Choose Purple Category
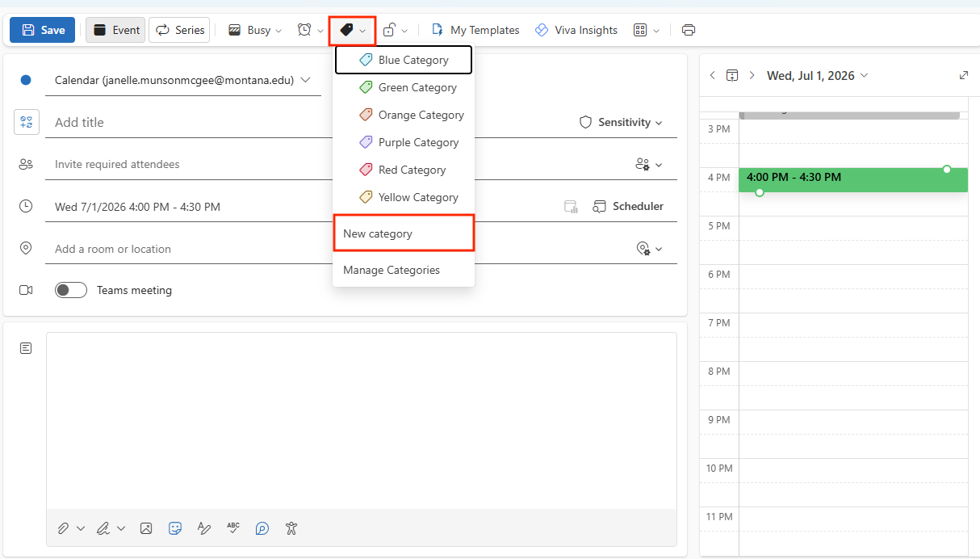Screen dimensions: 980x559 pyautogui.click(x=404, y=142)
